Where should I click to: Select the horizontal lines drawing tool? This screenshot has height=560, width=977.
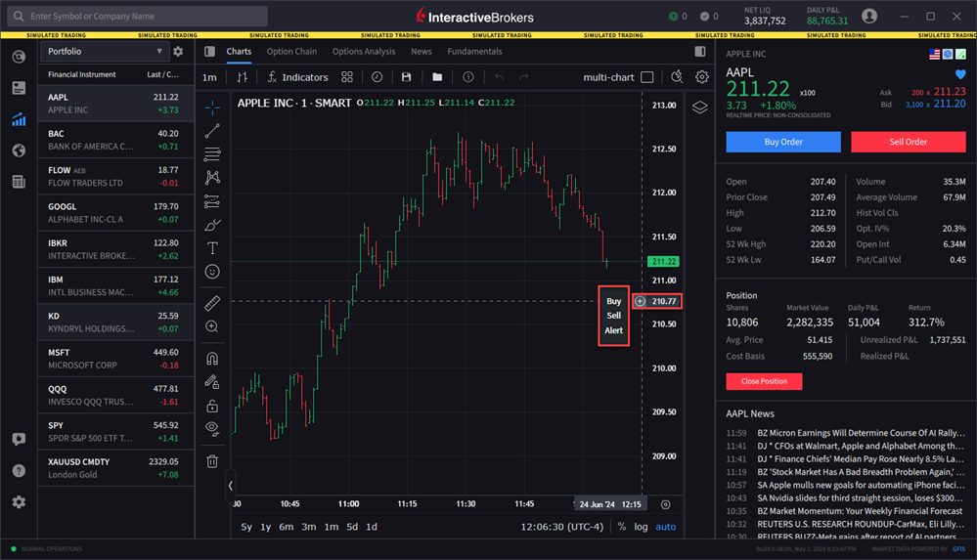tap(212, 153)
